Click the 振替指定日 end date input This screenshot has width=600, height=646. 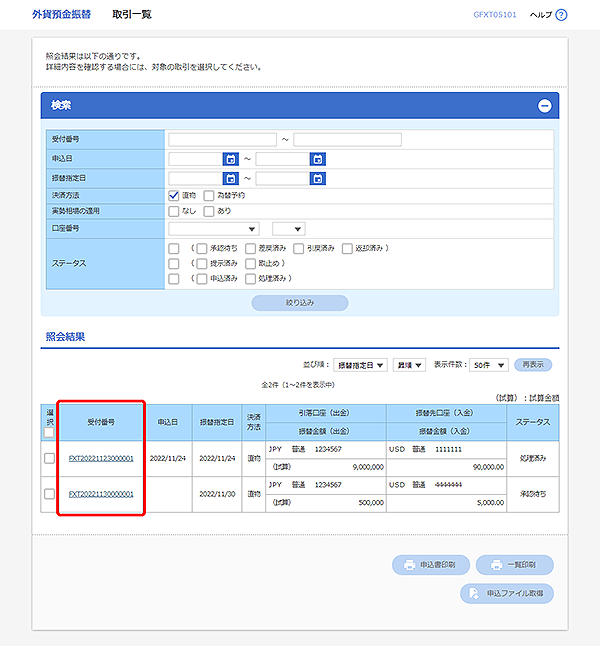(x=283, y=178)
